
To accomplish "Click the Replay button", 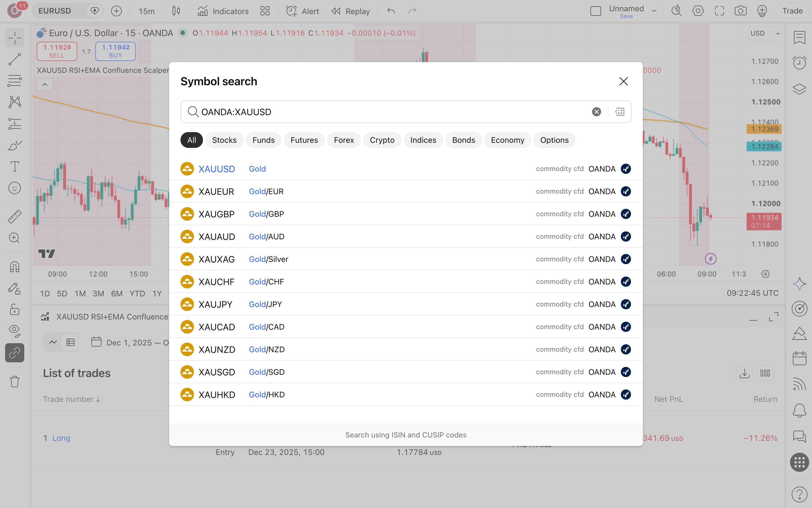I will pos(350,11).
